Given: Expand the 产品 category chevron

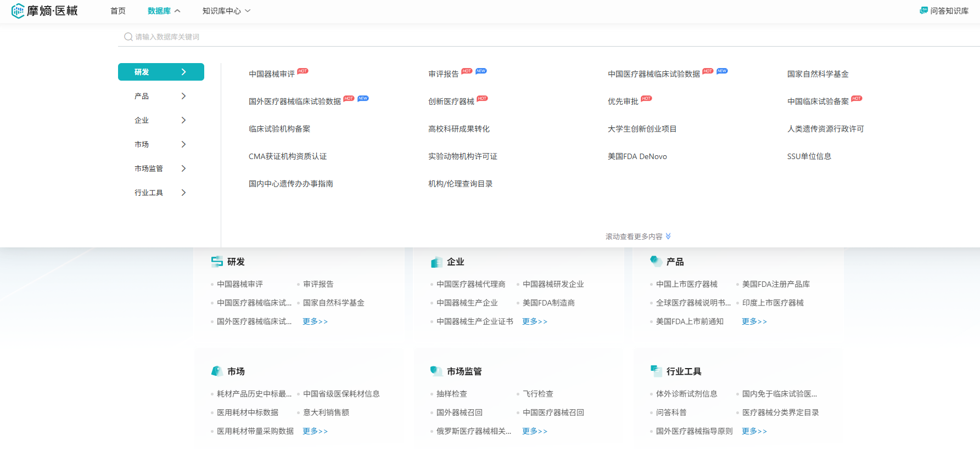Looking at the screenshot, I should click(183, 96).
